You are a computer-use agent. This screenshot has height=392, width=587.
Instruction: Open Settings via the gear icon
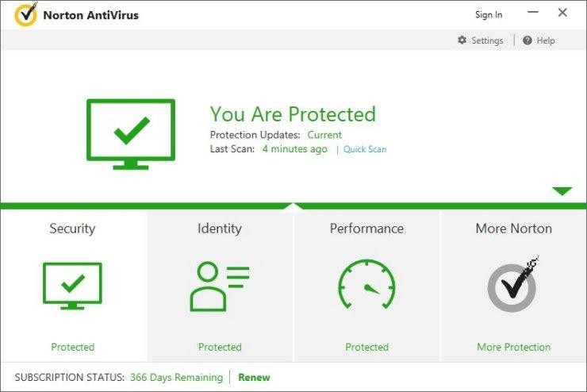pyautogui.click(x=462, y=40)
